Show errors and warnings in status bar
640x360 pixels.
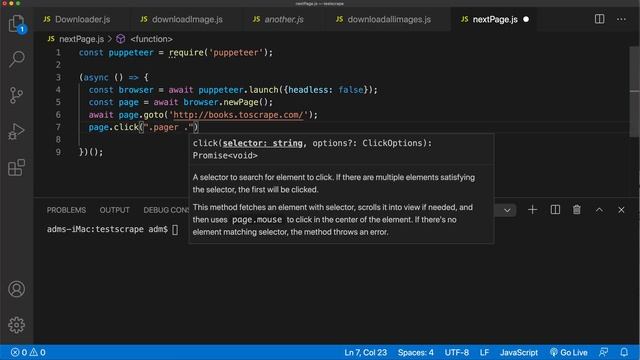pos(28,352)
